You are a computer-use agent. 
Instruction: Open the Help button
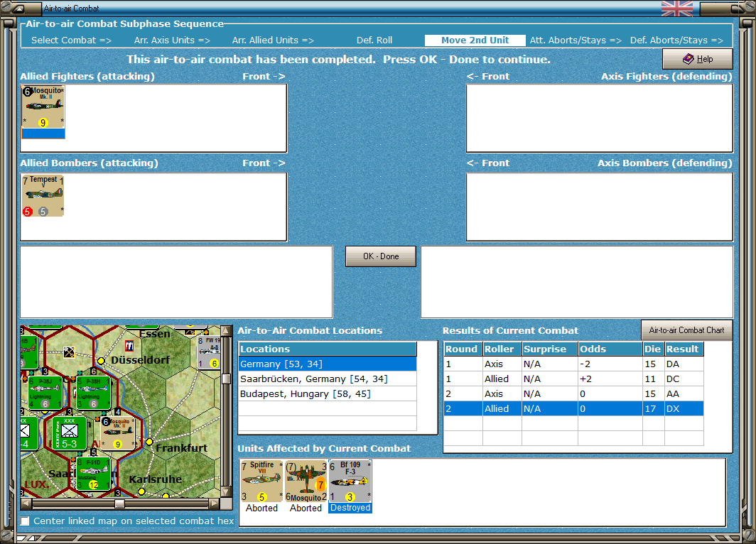698,59
